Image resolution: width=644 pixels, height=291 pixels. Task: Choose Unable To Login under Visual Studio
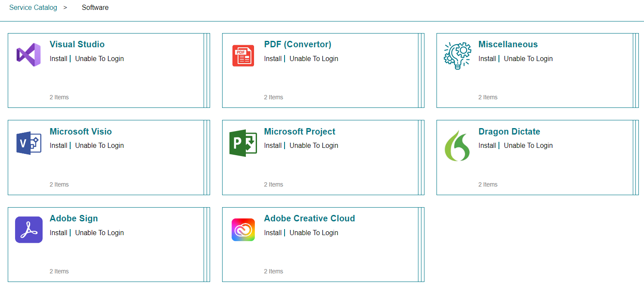[99, 58]
